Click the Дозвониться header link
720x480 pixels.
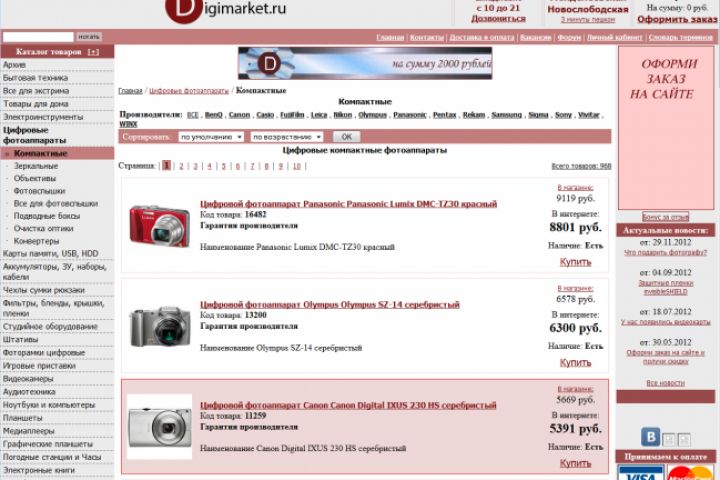pyautogui.click(x=498, y=19)
